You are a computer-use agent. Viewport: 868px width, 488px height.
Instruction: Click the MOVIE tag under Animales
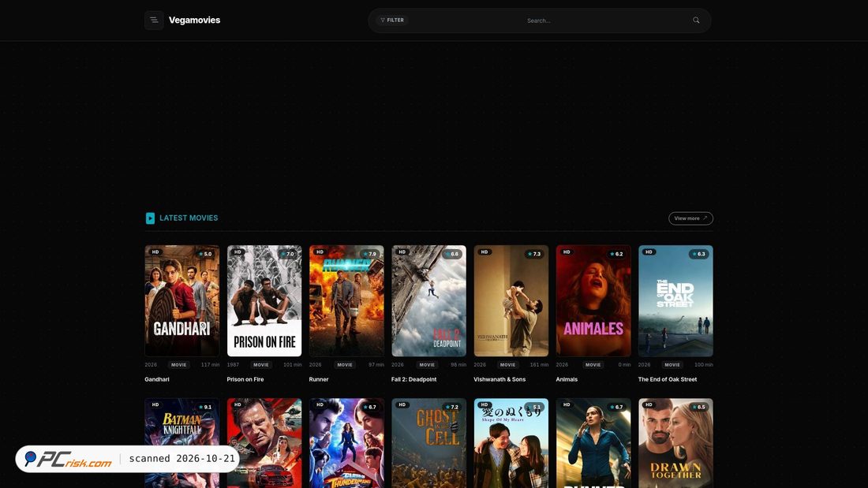(x=593, y=365)
